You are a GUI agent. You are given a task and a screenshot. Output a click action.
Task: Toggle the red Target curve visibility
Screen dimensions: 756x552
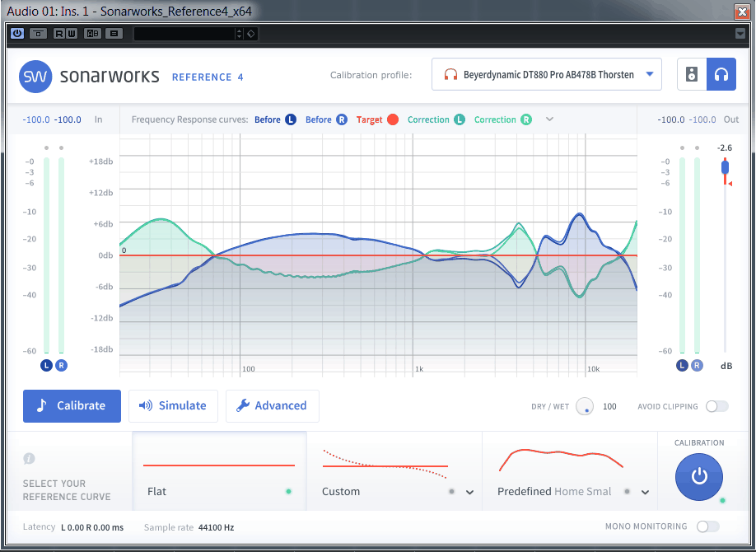point(393,119)
